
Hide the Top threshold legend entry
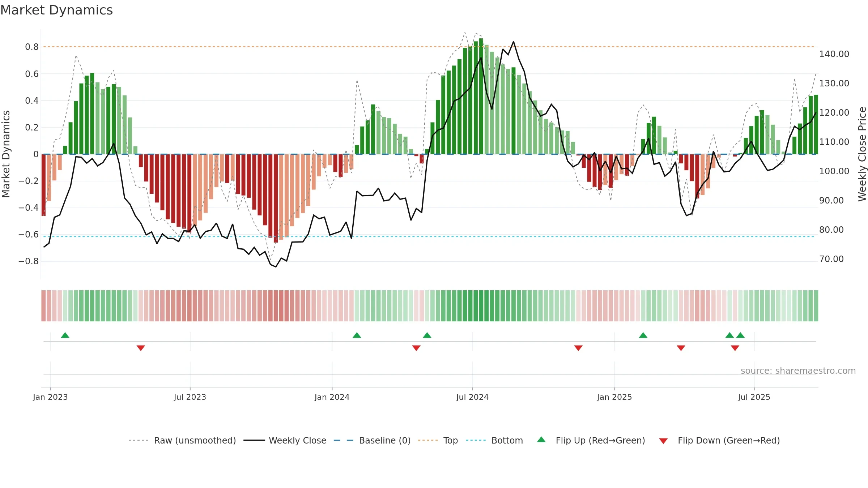(438, 440)
